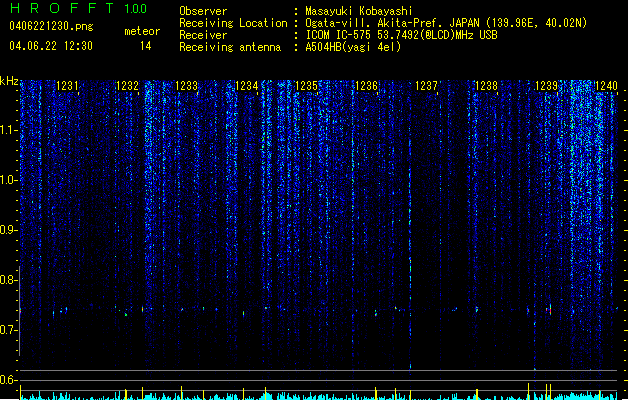Screen dimensions: 629x400
Task: Click the 1234 time tick label
Action: coord(246,86)
